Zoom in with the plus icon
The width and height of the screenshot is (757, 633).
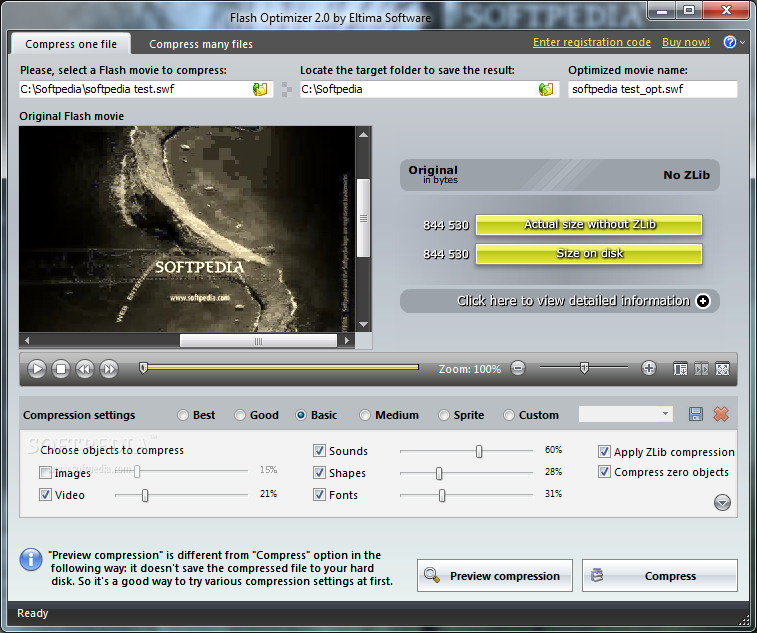[649, 368]
